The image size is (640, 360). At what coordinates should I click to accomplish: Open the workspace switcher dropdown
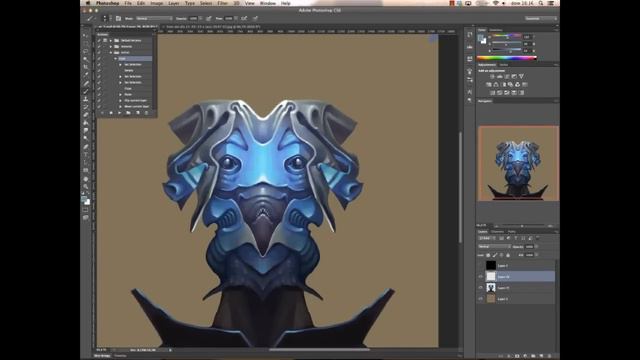[541, 18]
